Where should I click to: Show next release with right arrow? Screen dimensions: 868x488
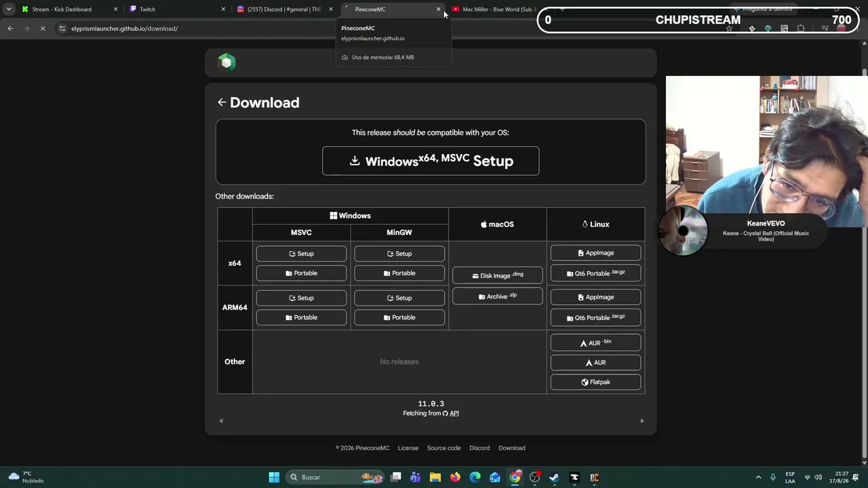(x=642, y=421)
